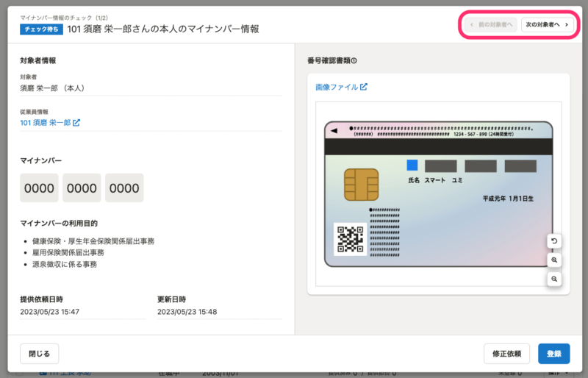This screenshot has width=588, height=378.
Task: Click the 提供依頼日時 value 2023/05/23 15:47
Action: 49,312
